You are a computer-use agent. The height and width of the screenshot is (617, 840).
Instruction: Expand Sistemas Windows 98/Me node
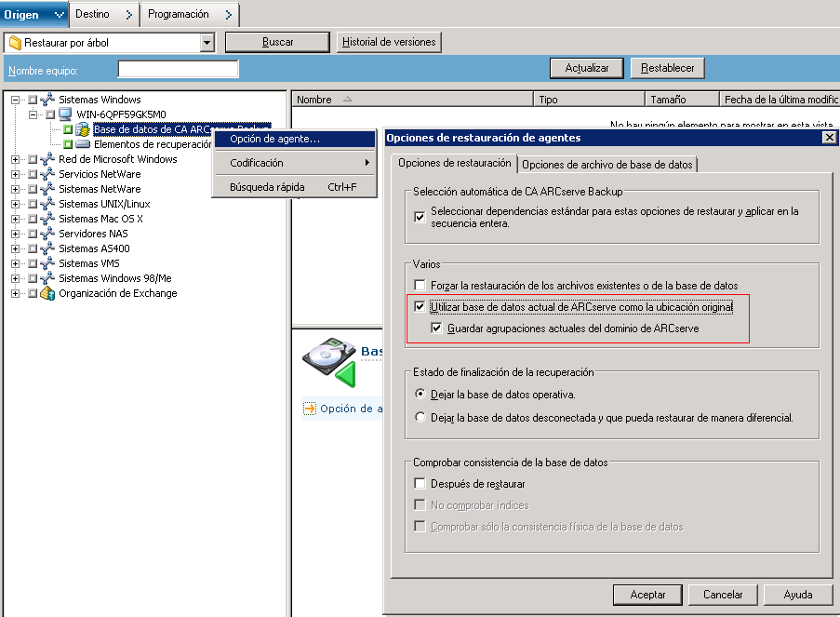pos(16,278)
